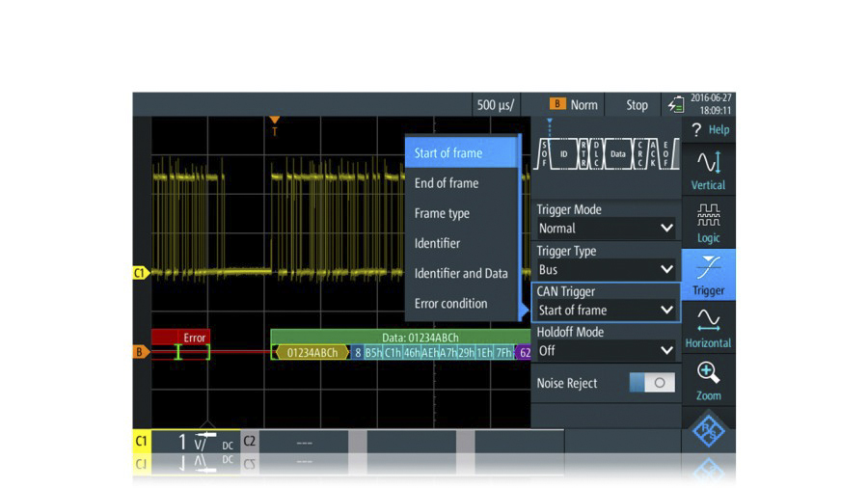
Task: Open the Logic analyzer menu
Action: (708, 223)
